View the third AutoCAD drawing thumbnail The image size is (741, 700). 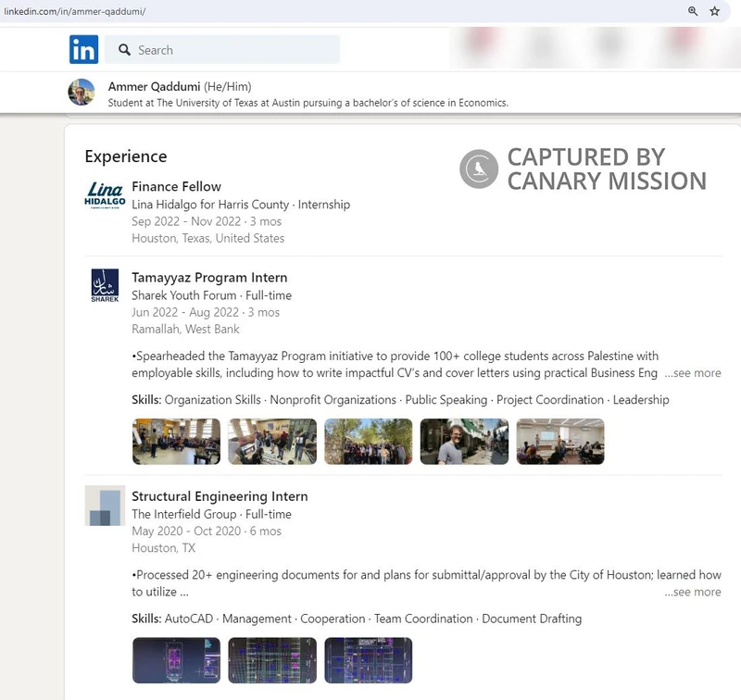(368, 661)
